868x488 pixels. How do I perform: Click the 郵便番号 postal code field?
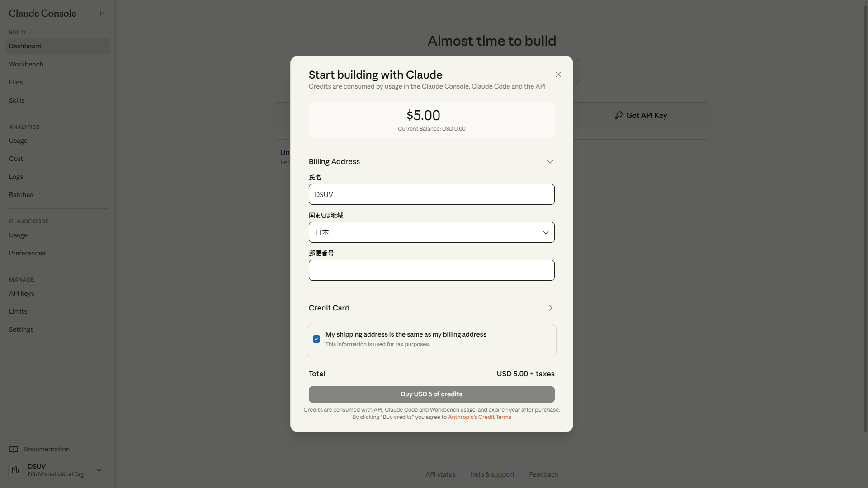431,270
